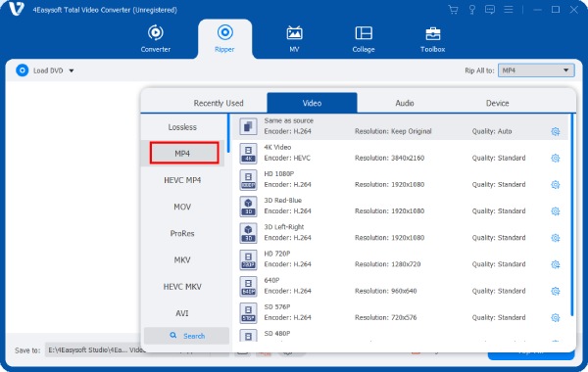Viewport: 588px width, 372px height.
Task: Select the HEVC MKV format category
Action: point(182,287)
